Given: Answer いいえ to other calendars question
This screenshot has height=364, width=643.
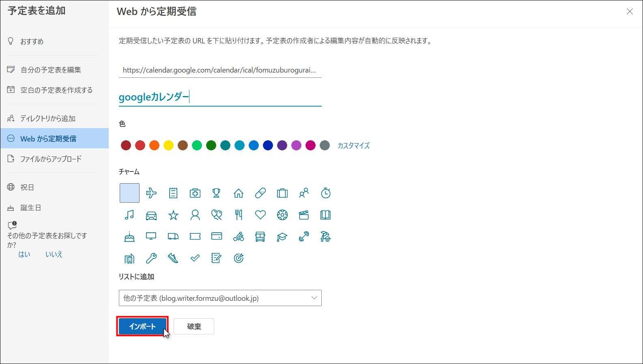Looking at the screenshot, I should tap(54, 254).
